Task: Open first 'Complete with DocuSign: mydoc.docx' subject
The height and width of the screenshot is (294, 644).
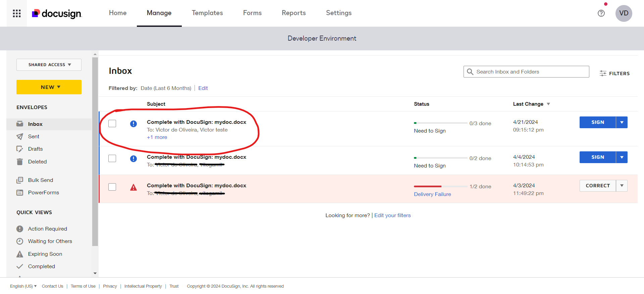Action: [x=197, y=122]
